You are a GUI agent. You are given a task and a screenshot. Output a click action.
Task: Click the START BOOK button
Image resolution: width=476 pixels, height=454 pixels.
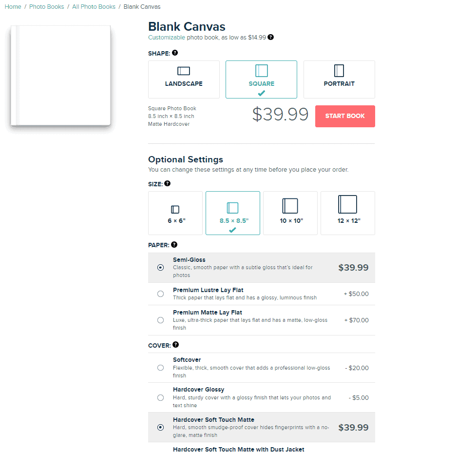click(345, 116)
